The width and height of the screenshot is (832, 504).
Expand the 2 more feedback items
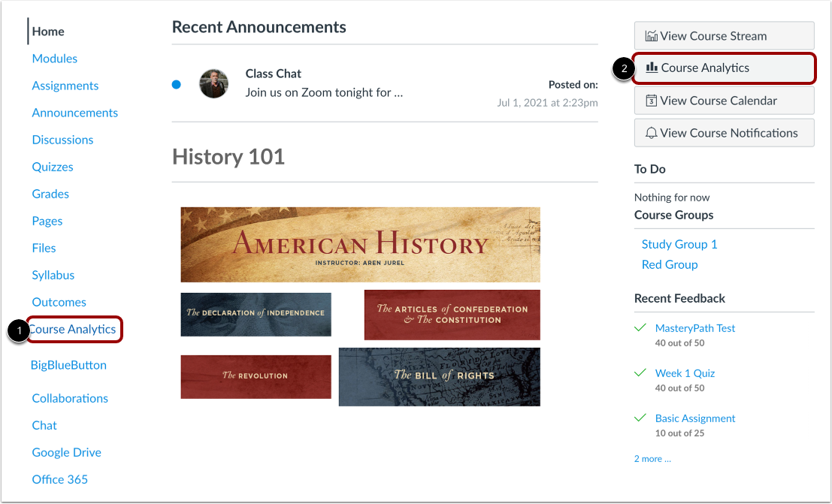pyautogui.click(x=651, y=458)
